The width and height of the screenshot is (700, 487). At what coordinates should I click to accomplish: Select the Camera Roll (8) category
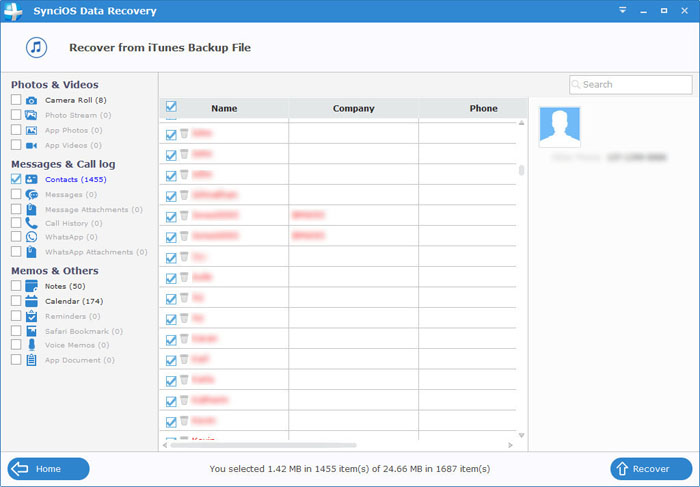click(x=75, y=100)
